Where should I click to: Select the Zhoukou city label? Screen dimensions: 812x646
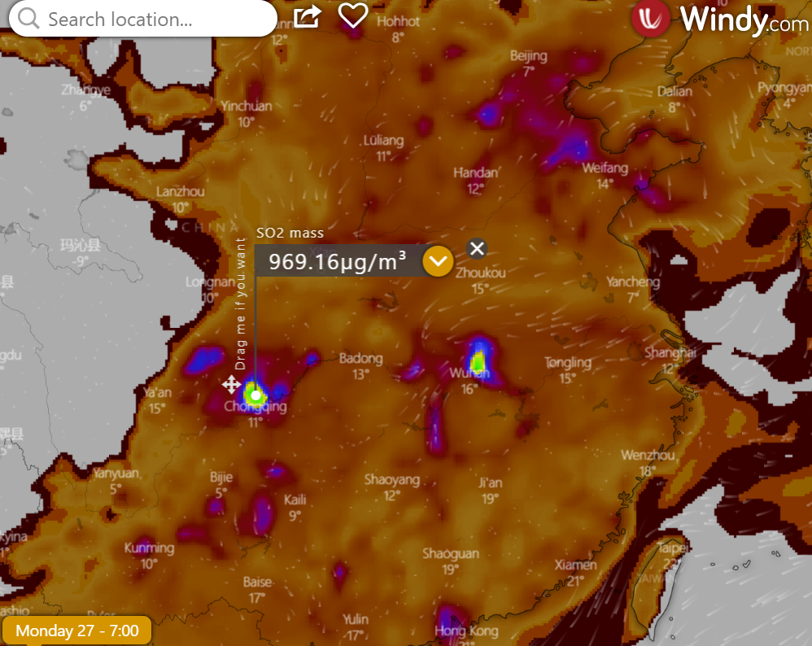[x=480, y=273]
